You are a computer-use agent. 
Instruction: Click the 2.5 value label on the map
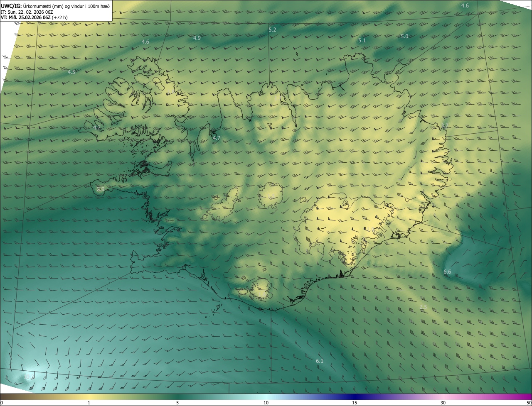point(423,307)
